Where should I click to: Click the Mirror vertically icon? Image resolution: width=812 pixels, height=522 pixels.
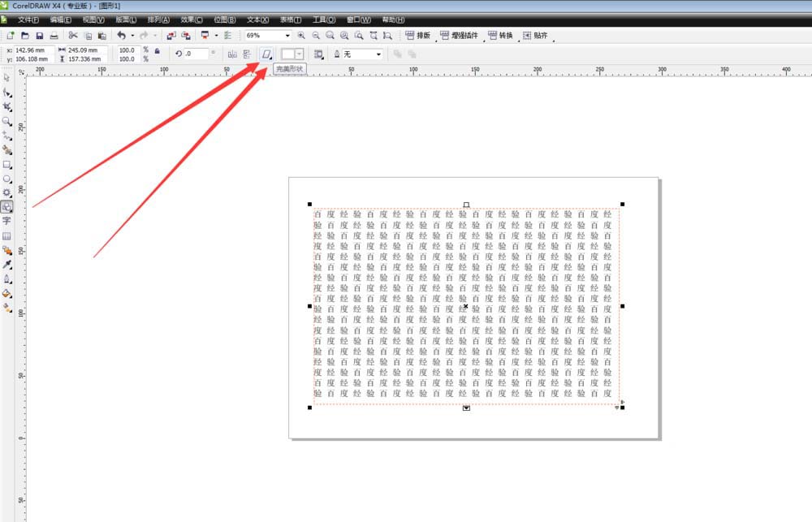click(x=247, y=54)
